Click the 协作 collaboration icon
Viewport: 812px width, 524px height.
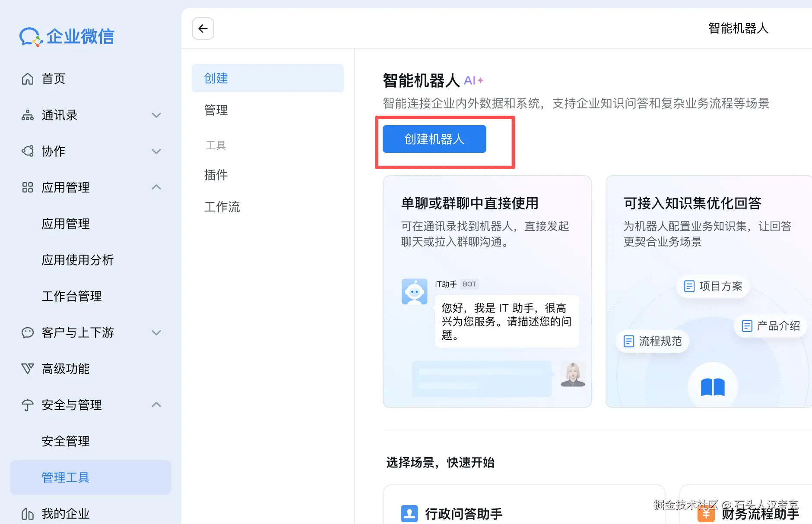point(28,151)
